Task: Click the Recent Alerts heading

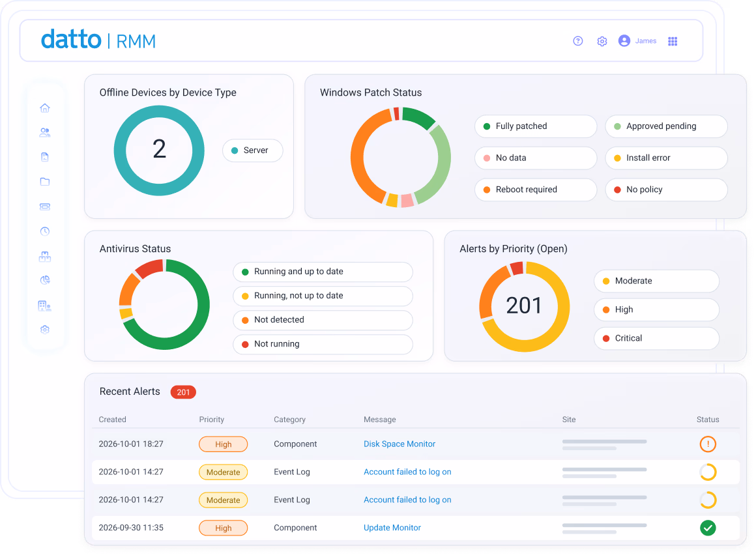Action: click(x=130, y=392)
